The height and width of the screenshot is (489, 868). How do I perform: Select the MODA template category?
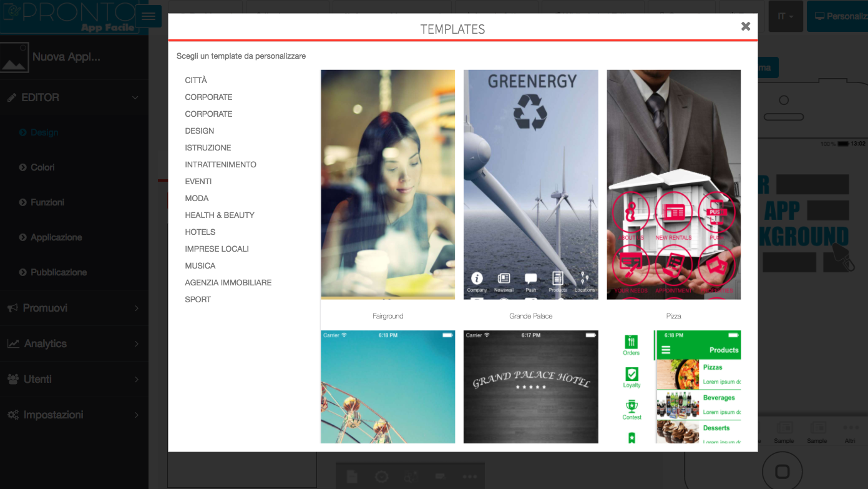(197, 199)
